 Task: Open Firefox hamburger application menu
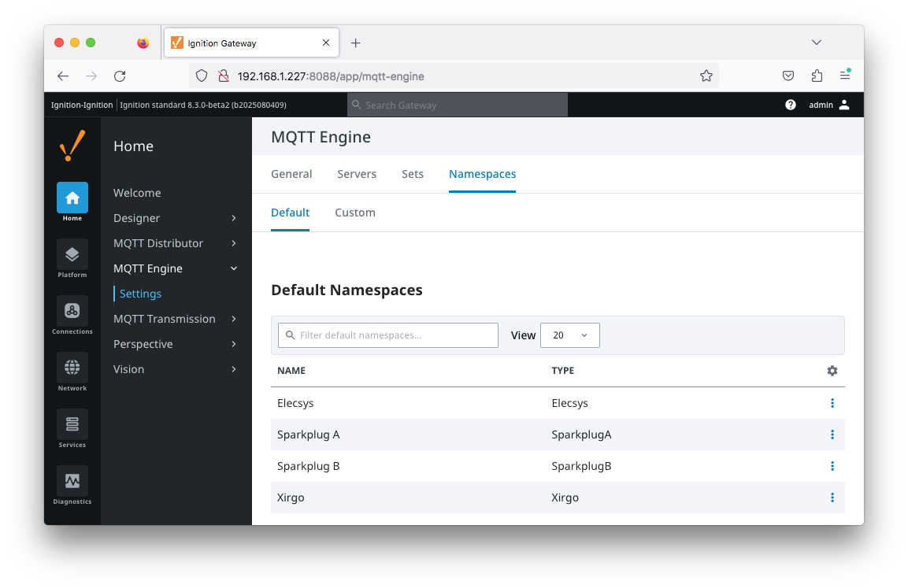pyautogui.click(x=845, y=76)
